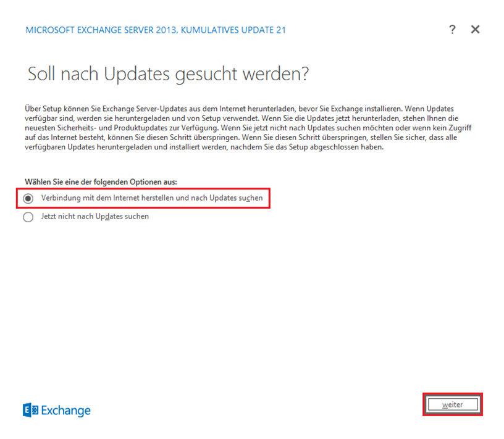The image size is (504, 439).
Task: Close the Exchange setup wizard window
Action: click(475, 30)
